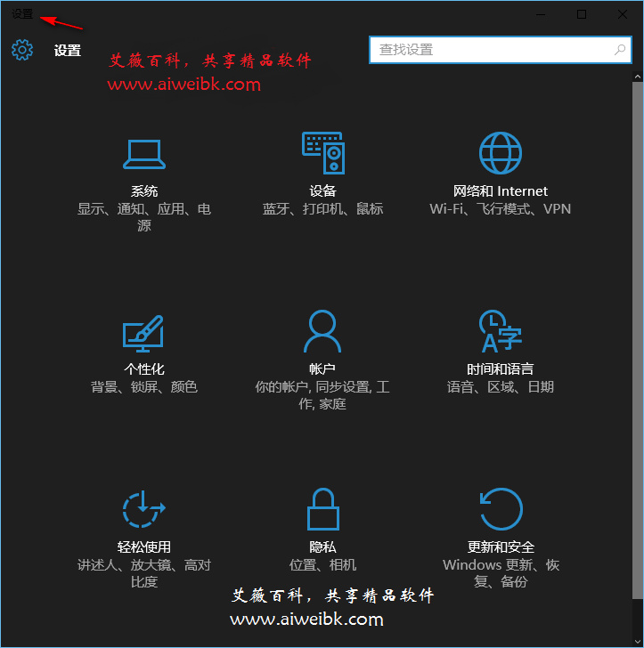Close the Settings window
Viewport: 644px width, 648px height.
(x=622, y=14)
